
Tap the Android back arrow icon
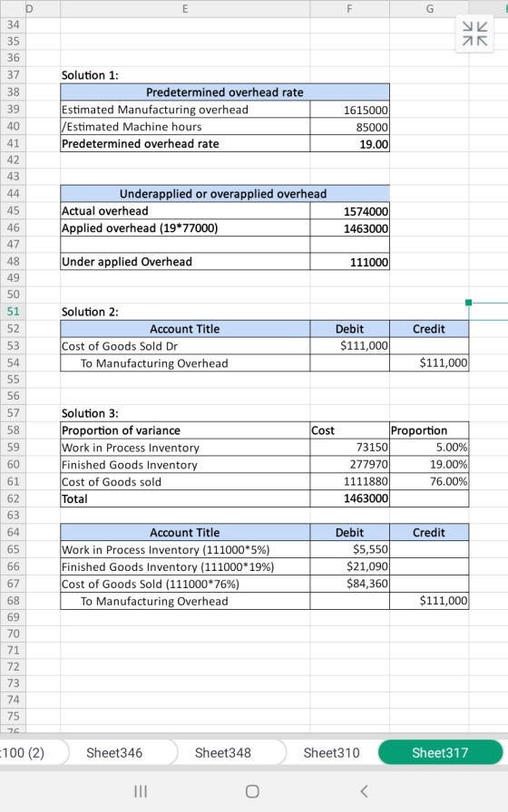tap(364, 791)
